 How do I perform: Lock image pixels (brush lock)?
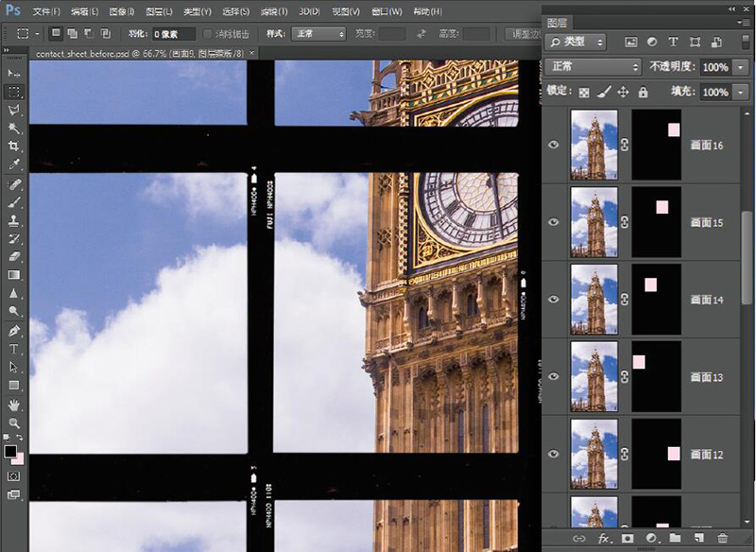pyautogui.click(x=604, y=92)
